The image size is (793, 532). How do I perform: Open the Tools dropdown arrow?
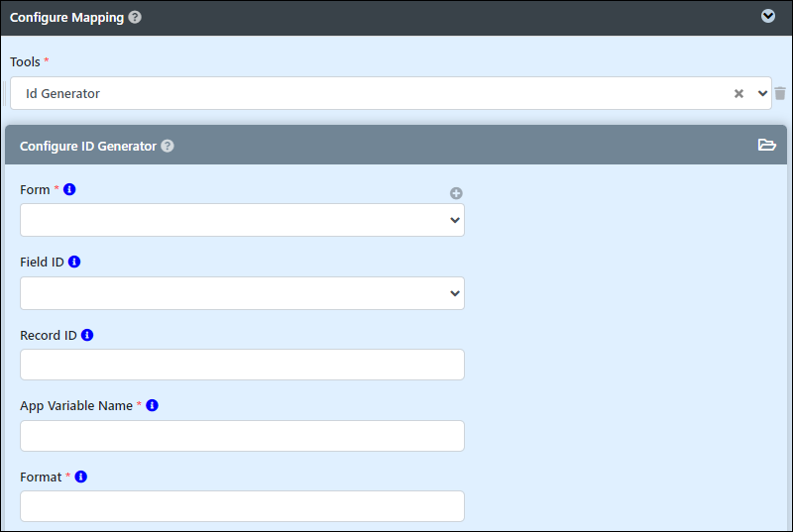[x=762, y=93]
